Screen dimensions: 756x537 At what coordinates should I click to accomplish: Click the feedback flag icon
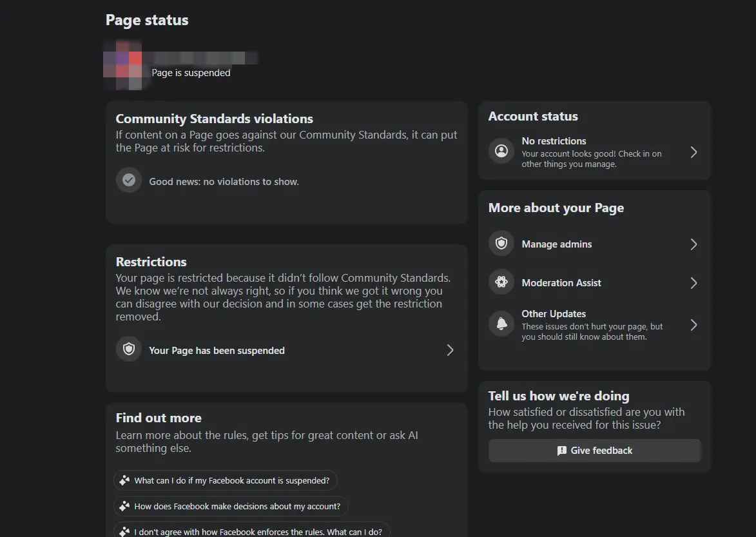562,451
